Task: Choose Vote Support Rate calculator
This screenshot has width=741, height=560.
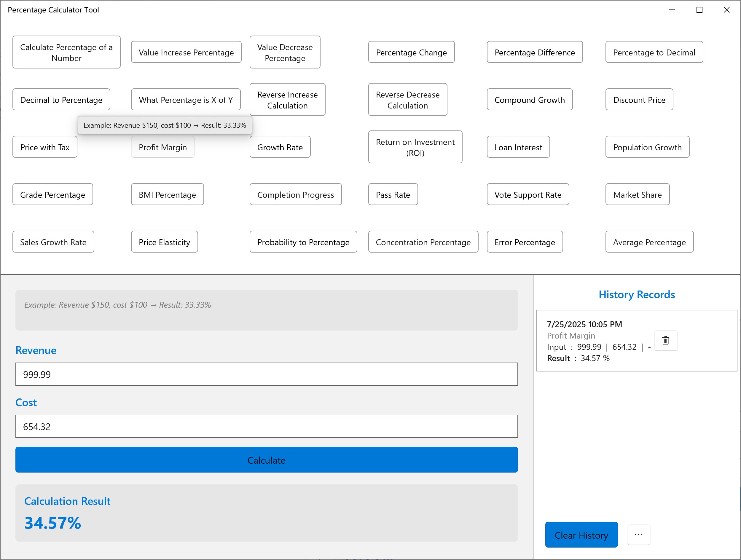Action: [x=528, y=194]
